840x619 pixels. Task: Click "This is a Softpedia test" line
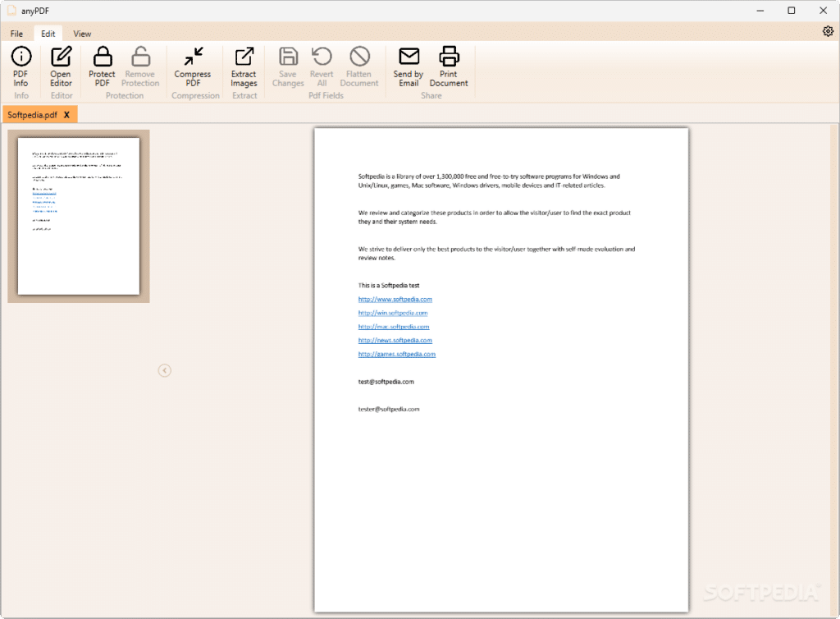click(x=389, y=285)
